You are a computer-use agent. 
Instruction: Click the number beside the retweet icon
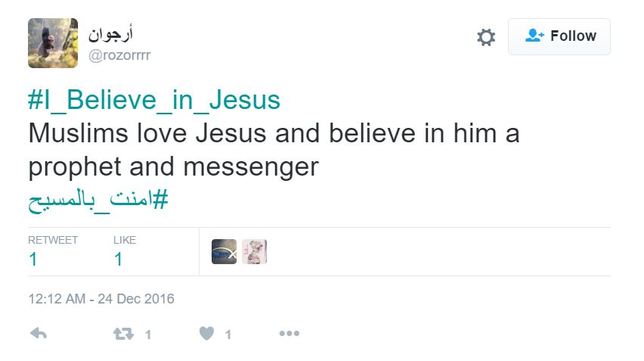pos(148,335)
